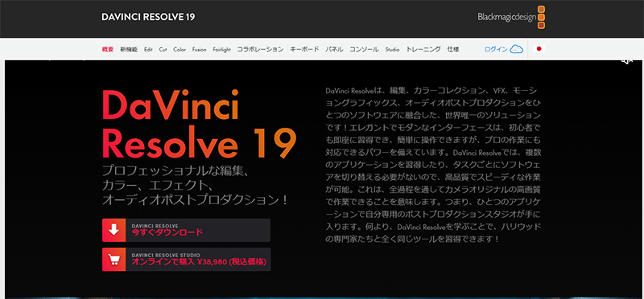Click the cloud icon beside ログイン
Viewport: 644px width, 299px height.
[x=516, y=49]
